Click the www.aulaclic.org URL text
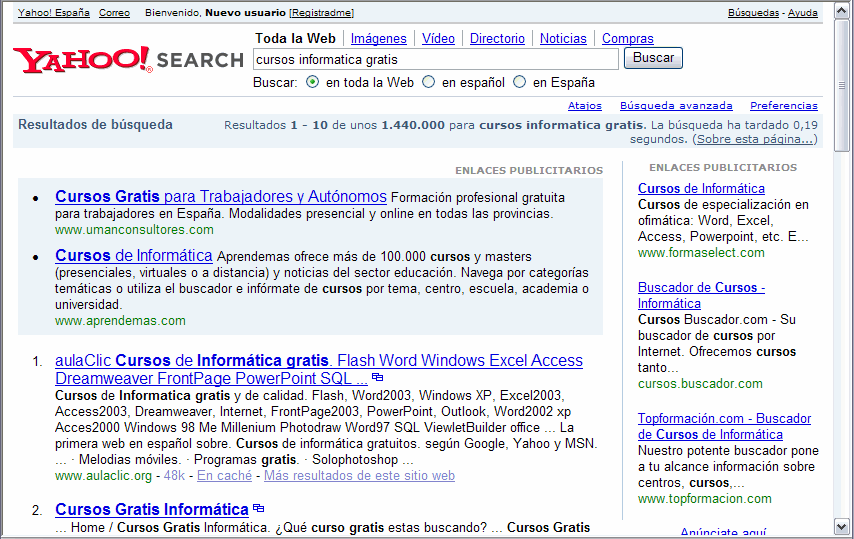Screen dimensions: 854x539 [x=103, y=475]
